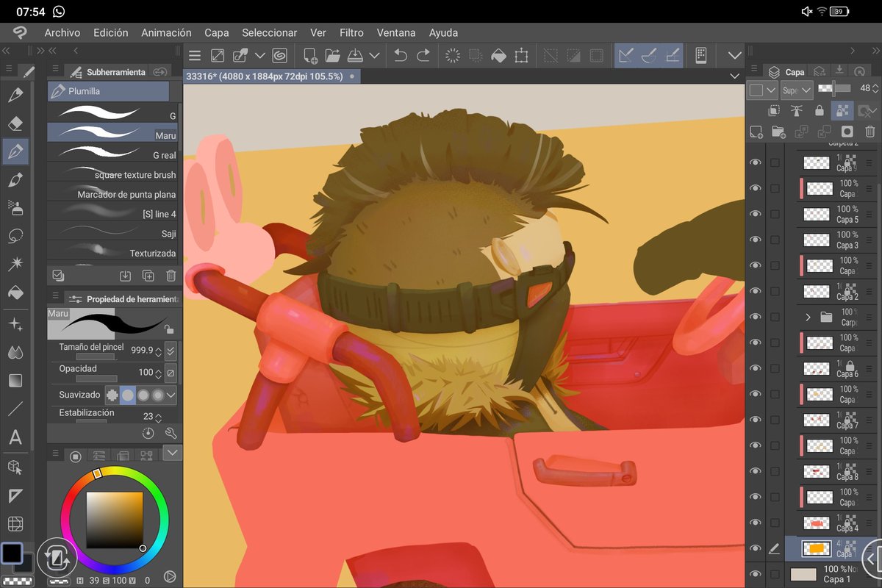Open the anti-aliasing (Suavizado) dropdown
882x588 pixels.
(171, 395)
